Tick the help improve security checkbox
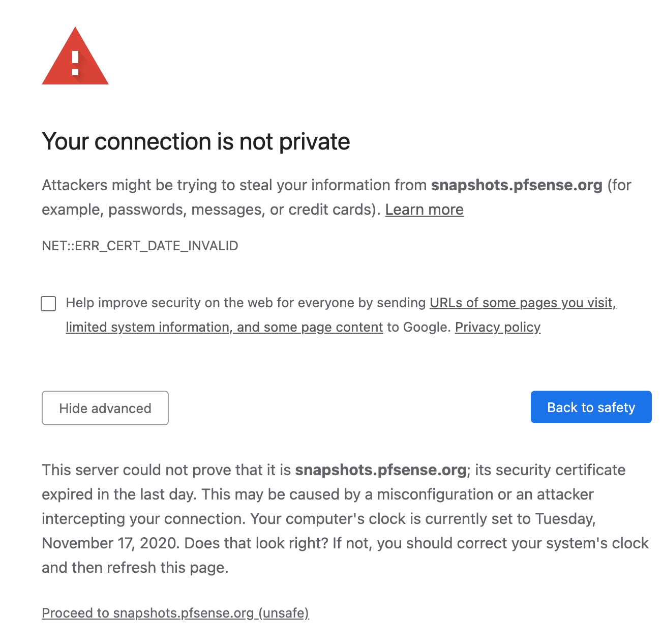Image resolution: width=663 pixels, height=644 pixels. click(48, 304)
